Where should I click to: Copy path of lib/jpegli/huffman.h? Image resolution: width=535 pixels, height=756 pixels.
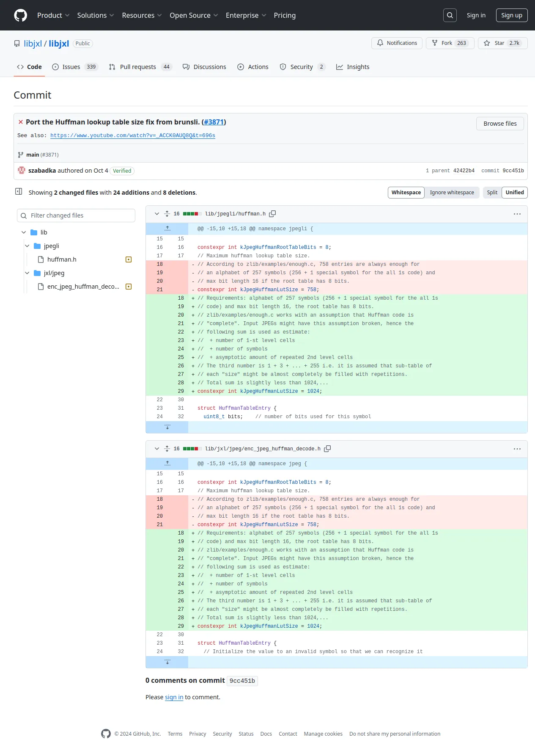(273, 214)
